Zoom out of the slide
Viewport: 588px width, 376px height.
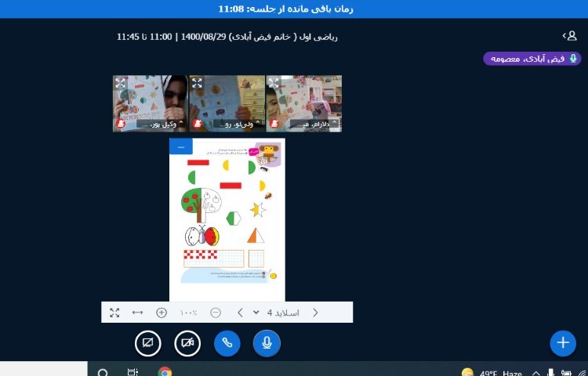(216, 313)
